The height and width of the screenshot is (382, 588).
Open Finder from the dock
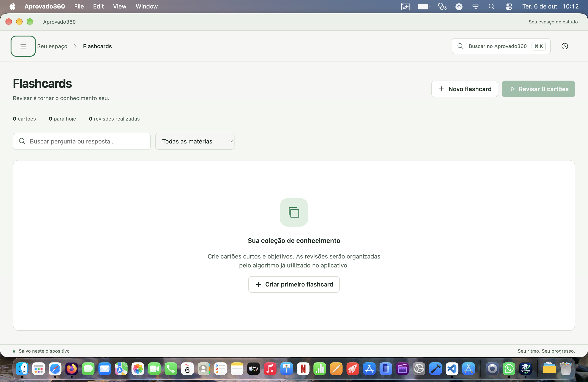click(22, 369)
